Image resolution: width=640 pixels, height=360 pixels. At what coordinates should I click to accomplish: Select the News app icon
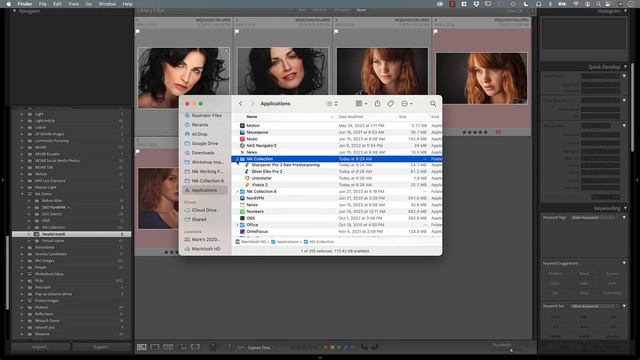point(242,152)
